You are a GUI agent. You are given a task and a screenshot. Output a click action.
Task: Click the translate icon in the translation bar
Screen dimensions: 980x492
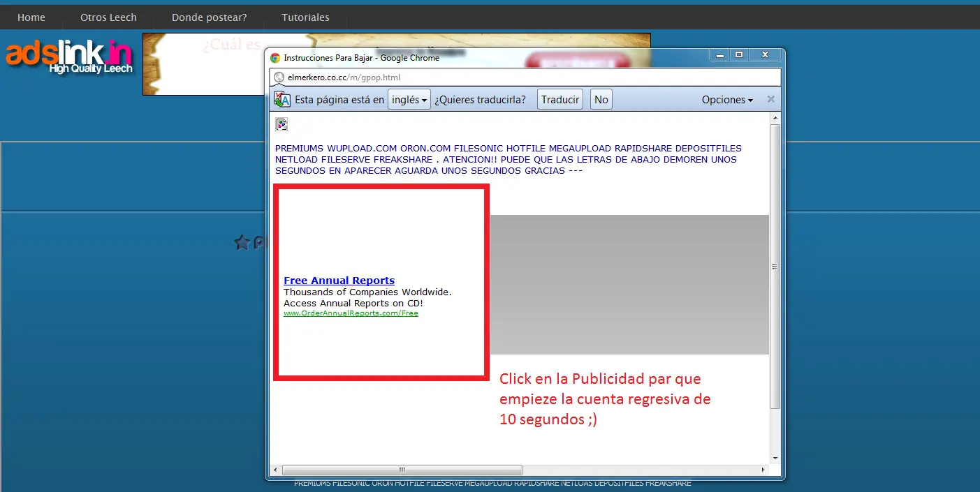(x=282, y=99)
